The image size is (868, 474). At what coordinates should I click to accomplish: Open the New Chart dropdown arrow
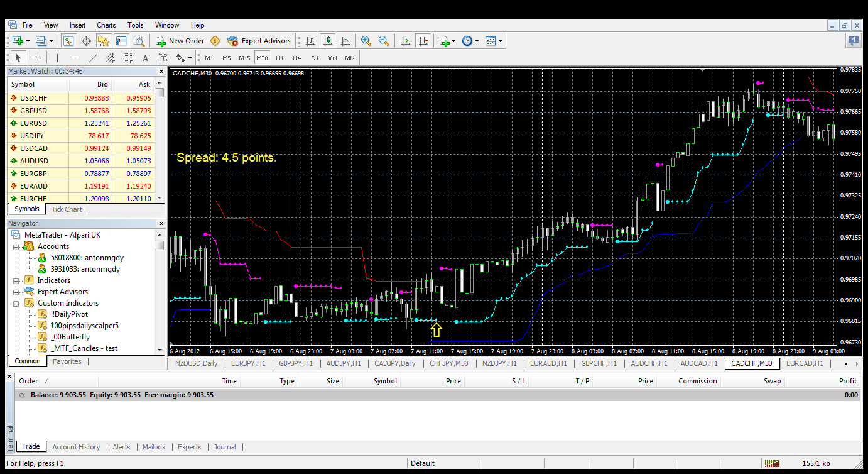pos(28,41)
